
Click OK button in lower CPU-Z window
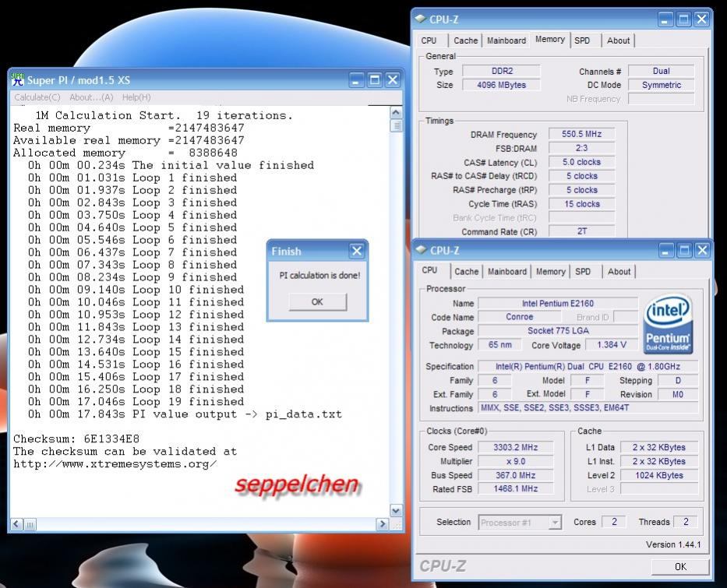click(x=680, y=566)
